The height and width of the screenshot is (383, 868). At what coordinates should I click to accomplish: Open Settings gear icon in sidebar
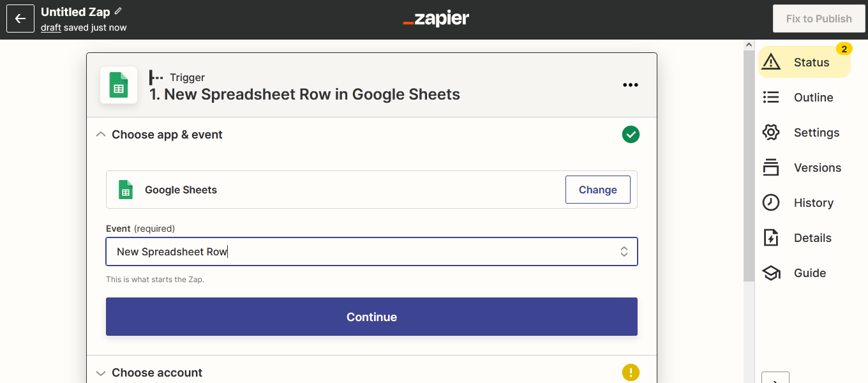coord(771,132)
